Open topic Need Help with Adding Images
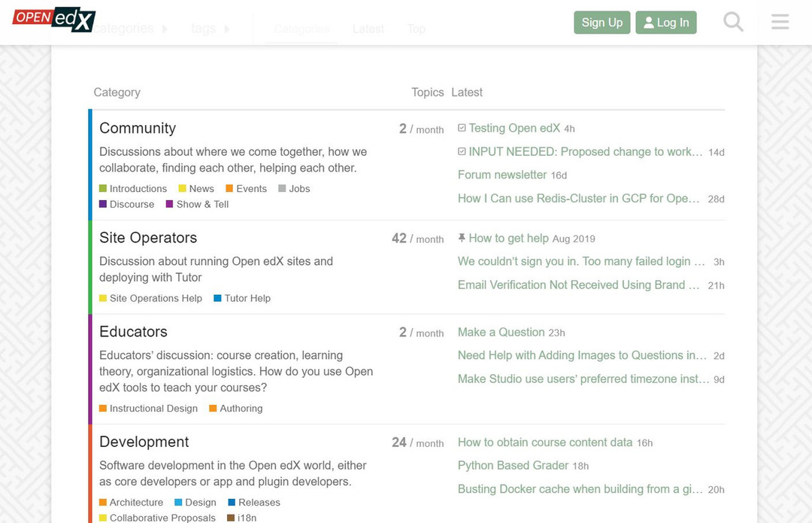This screenshot has height=523, width=812. point(582,355)
